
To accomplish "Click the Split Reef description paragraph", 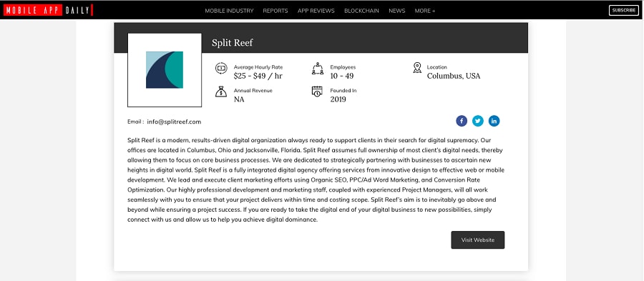I will [316, 179].
